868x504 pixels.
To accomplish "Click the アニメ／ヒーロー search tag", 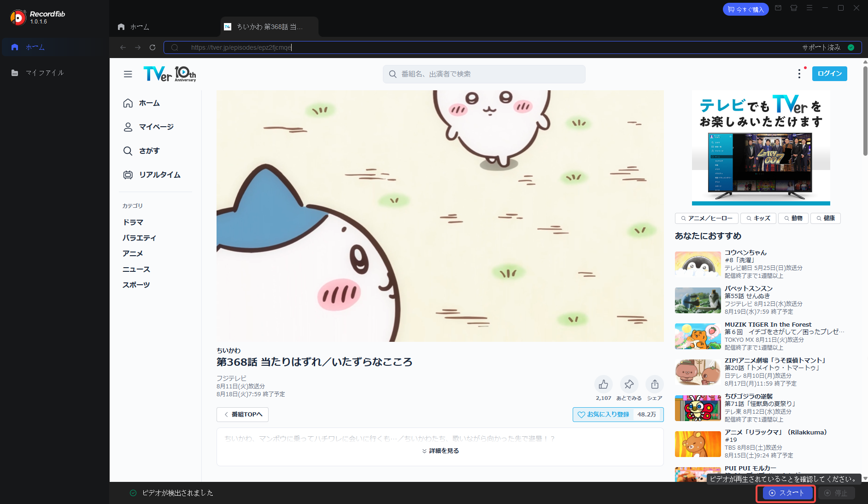I will 707,218.
